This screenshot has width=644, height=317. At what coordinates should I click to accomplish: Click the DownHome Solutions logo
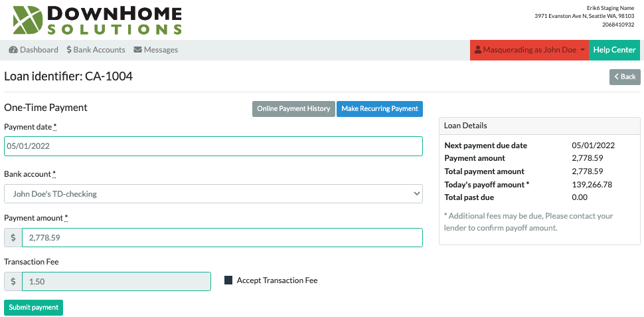(98, 20)
